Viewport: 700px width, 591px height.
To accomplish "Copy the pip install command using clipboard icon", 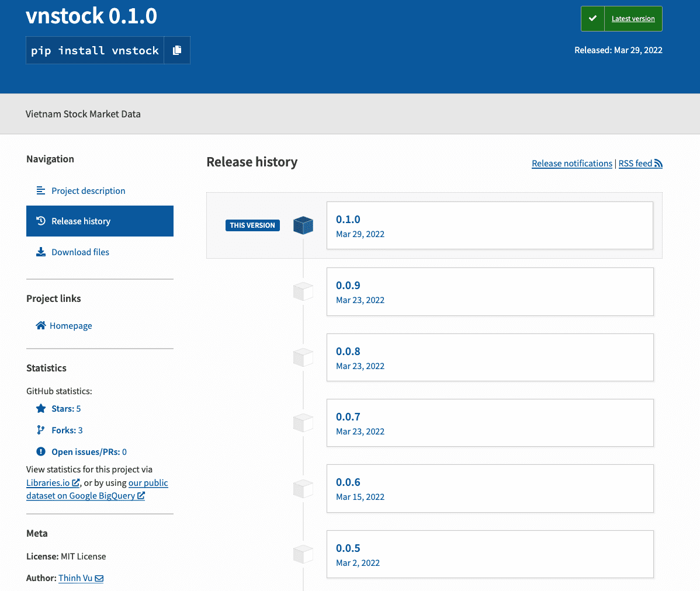I will (x=177, y=50).
